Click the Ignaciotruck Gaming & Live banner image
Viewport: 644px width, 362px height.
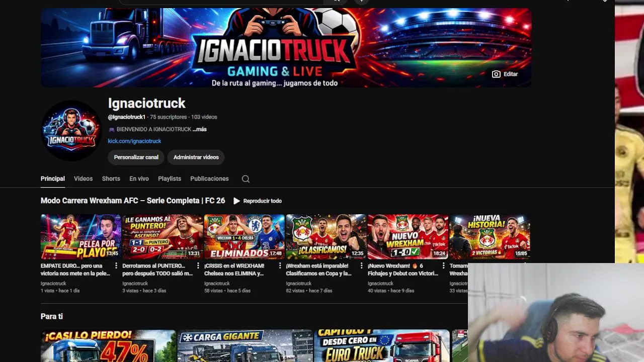pos(286,48)
